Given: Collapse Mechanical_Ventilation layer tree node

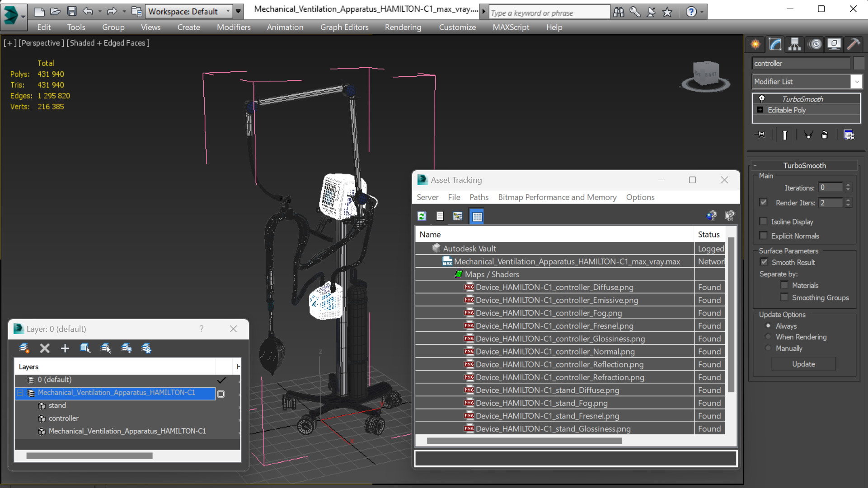Looking at the screenshot, I should pos(20,393).
